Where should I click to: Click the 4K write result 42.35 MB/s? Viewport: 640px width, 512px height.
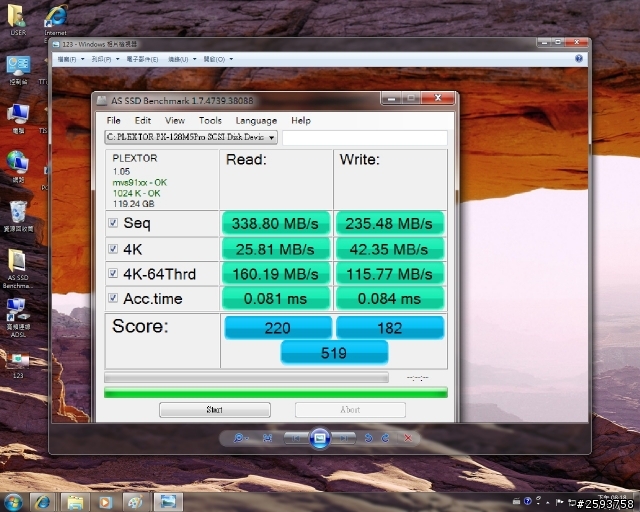[389, 249]
